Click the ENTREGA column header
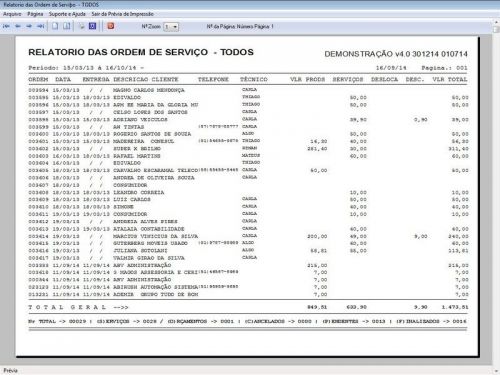Viewport: 500px width, 375px height. [x=96, y=79]
